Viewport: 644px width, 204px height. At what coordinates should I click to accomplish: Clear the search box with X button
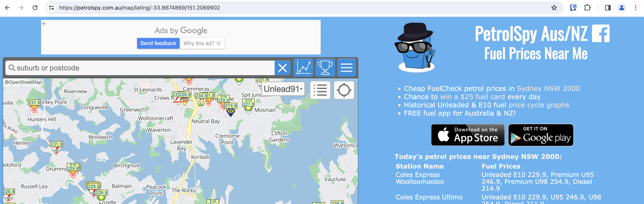[x=282, y=68]
